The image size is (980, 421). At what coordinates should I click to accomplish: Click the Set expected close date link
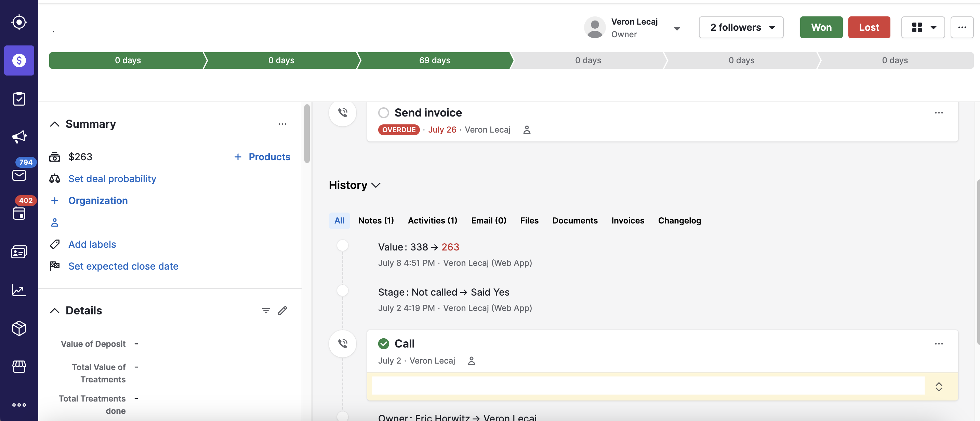pyautogui.click(x=123, y=266)
